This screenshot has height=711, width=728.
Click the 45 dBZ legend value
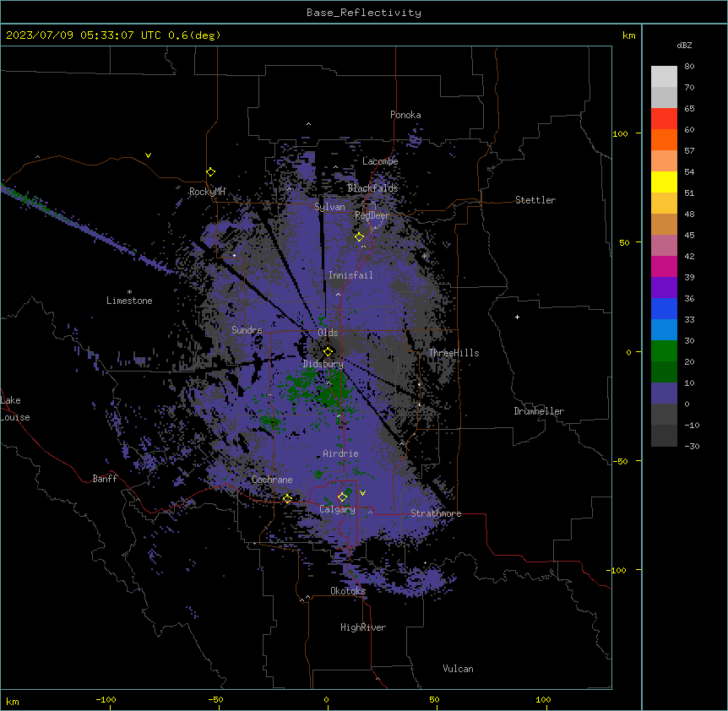[689, 235]
